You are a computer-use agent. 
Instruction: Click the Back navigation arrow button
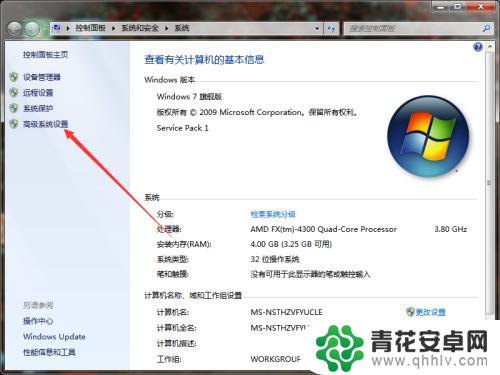[15, 29]
